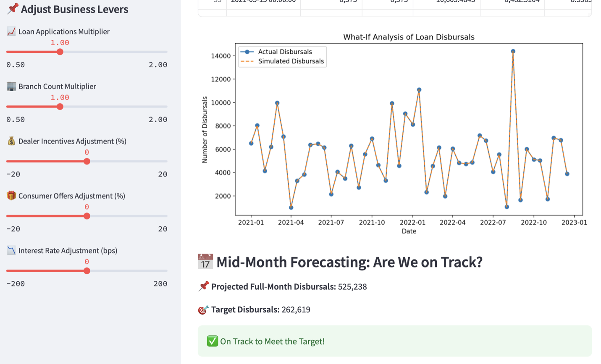601x364 pixels.
Task: Click the green checkmark in the On Track banner
Action: [x=213, y=341]
